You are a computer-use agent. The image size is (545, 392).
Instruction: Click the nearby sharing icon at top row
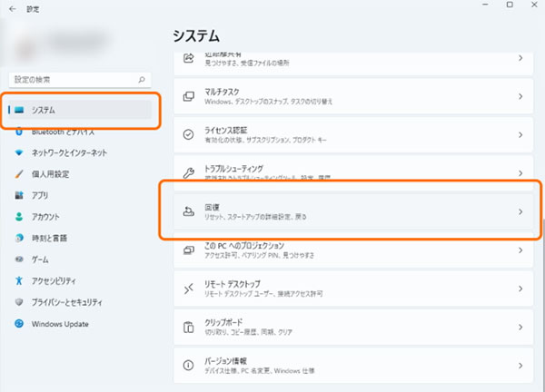click(188, 58)
